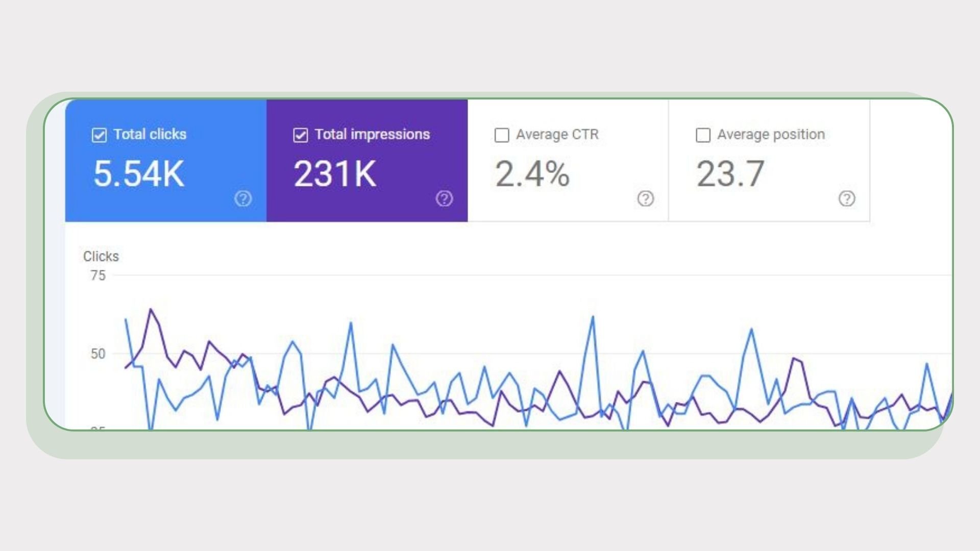Click the 50 y-axis tick label

point(98,354)
